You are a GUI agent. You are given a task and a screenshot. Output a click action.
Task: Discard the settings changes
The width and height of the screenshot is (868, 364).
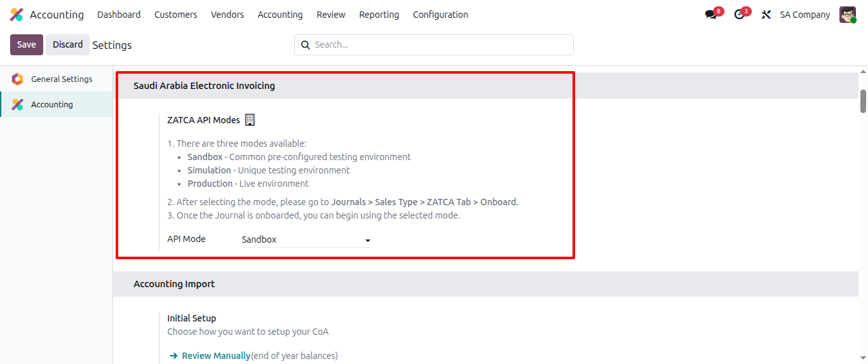[x=67, y=44]
